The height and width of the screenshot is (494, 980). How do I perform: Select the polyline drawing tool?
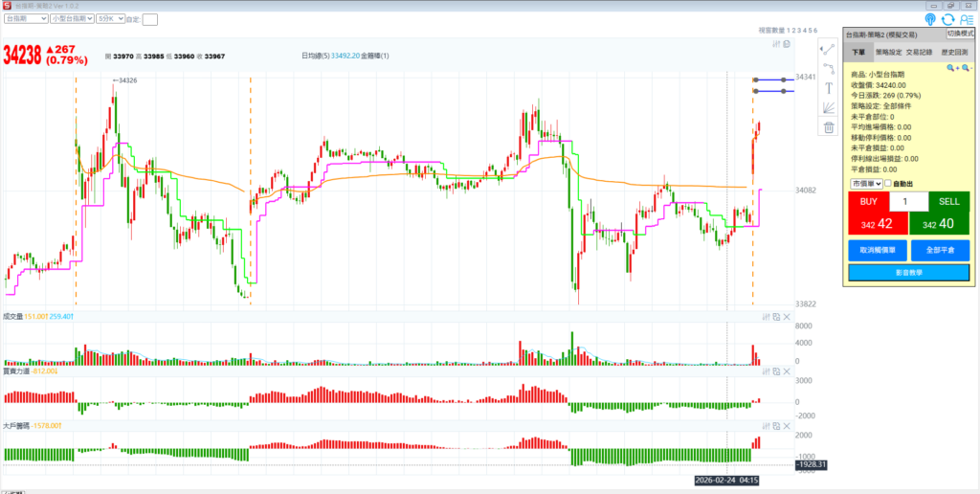click(x=829, y=67)
